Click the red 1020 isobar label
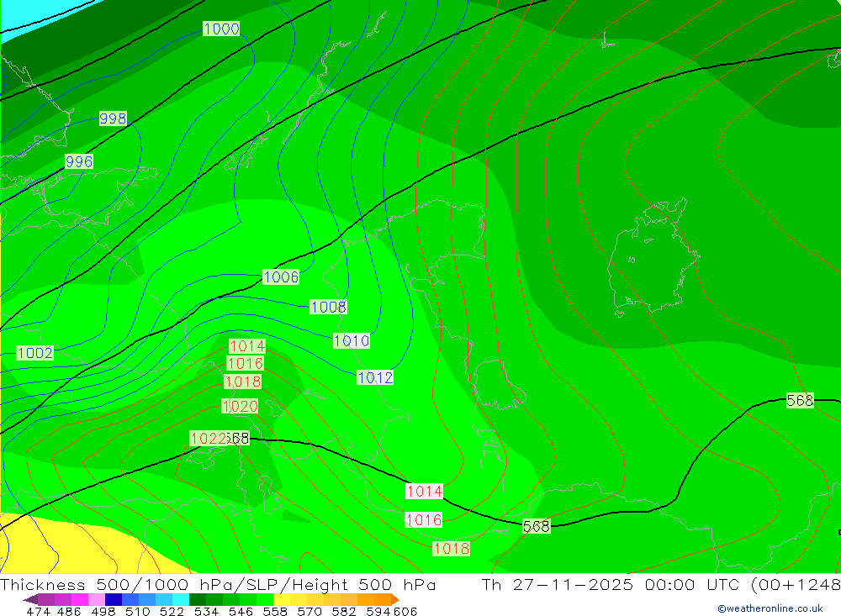This screenshot has width=841, height=616. (x=240, y=407)
